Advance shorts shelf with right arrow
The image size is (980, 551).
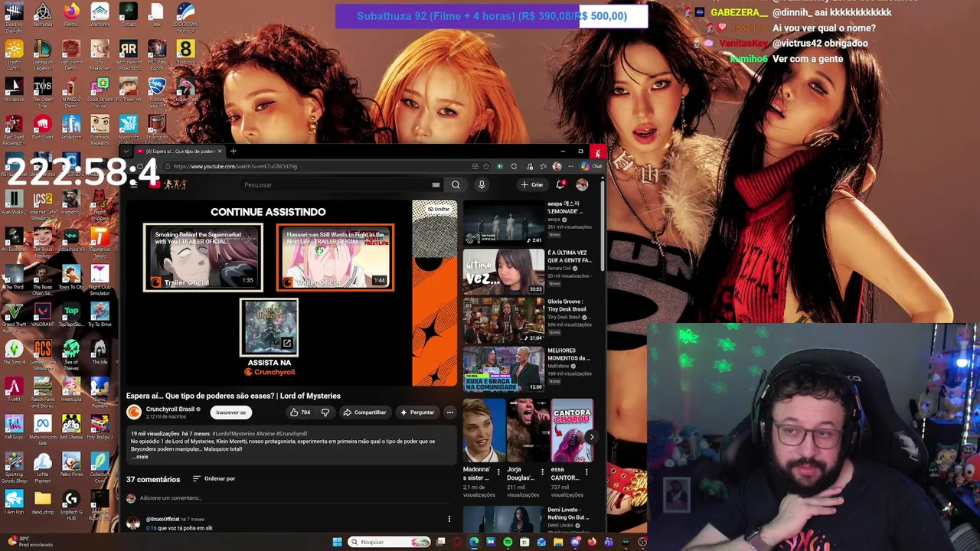tap(591, 437)
